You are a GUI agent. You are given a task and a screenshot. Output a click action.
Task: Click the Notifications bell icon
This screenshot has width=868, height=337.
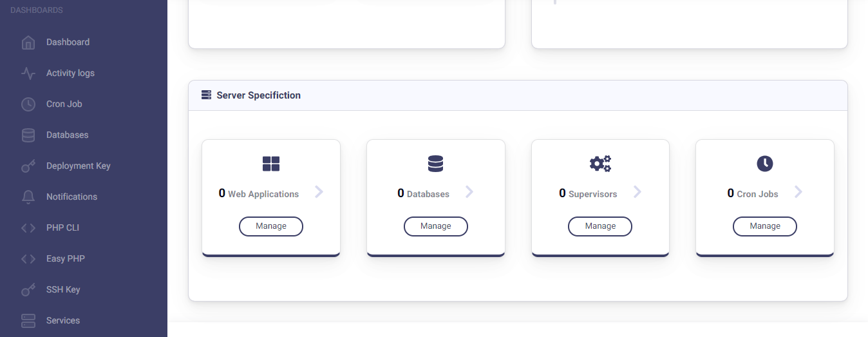pos(28,197)
